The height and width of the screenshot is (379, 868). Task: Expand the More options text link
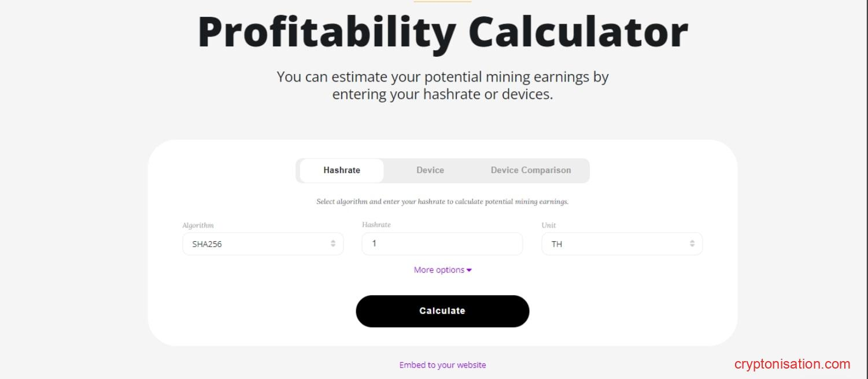tap(439, 270)
